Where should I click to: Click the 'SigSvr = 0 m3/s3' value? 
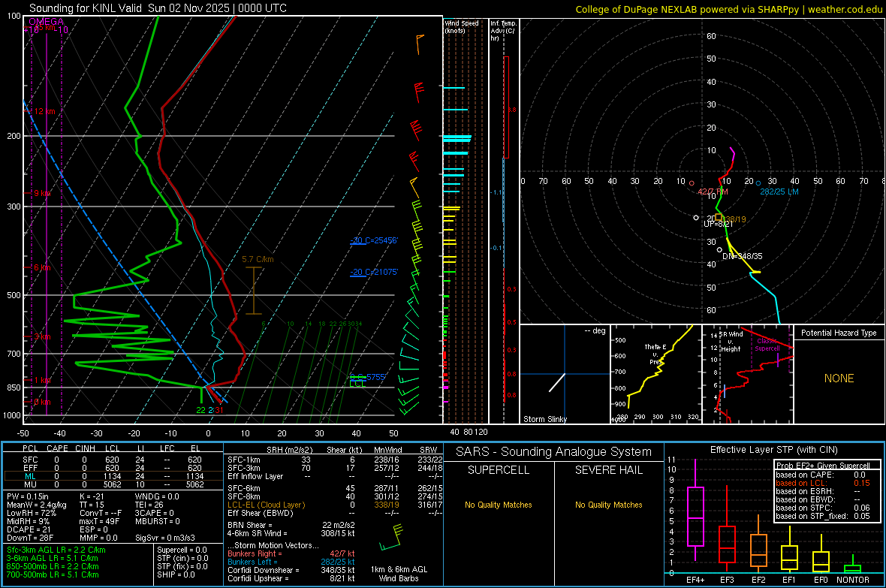point(165,538)
